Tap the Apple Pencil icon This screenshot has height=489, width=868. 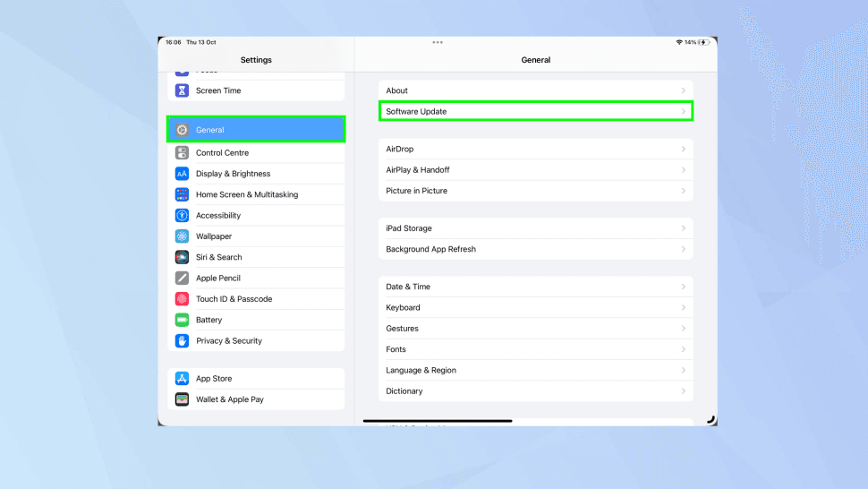(x=182, y=278)
